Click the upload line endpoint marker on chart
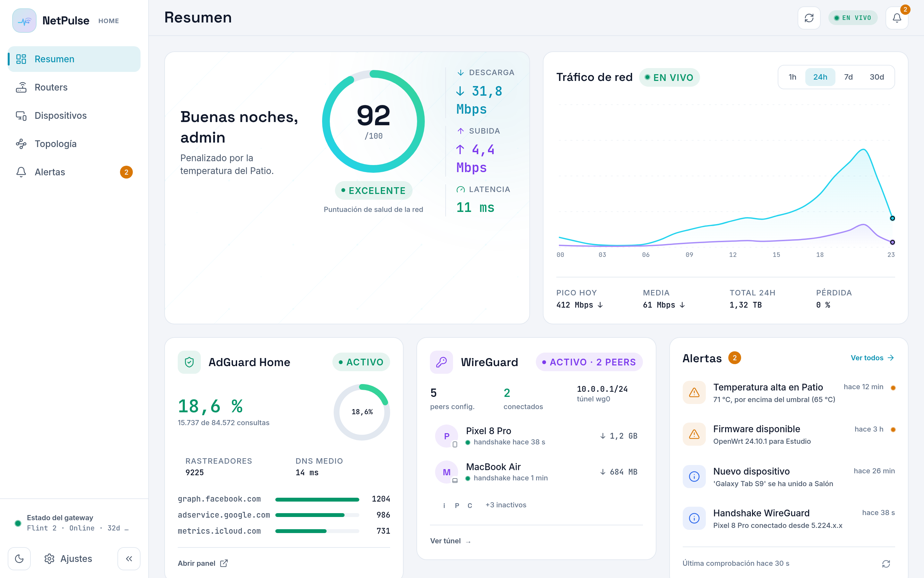This screenshot has height=578, width=924. click(x=892, y=242)
